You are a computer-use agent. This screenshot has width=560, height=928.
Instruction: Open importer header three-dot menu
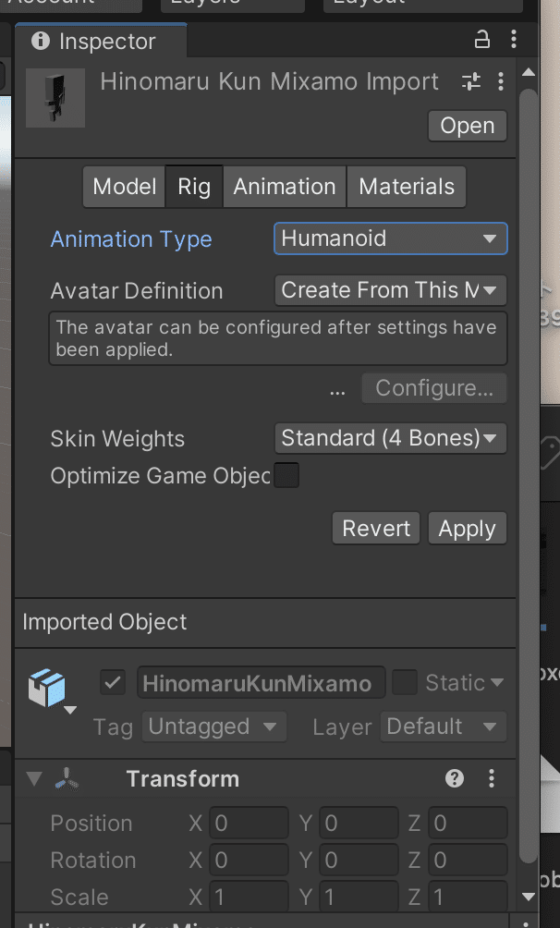click(x=501, y=81)
